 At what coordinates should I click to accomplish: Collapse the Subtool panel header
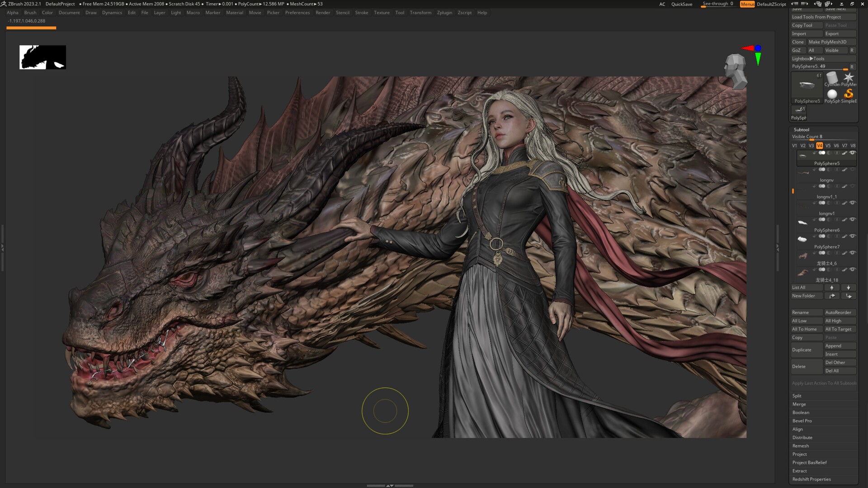click(x=802, y=130)
